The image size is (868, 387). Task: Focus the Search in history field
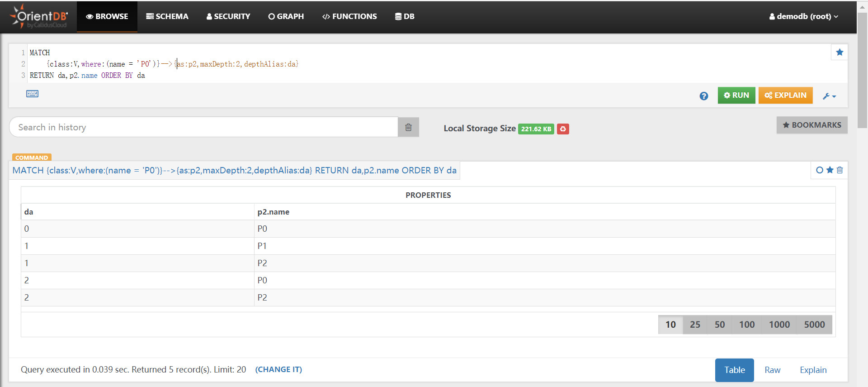pyautogui.click(x=203, y=127)
